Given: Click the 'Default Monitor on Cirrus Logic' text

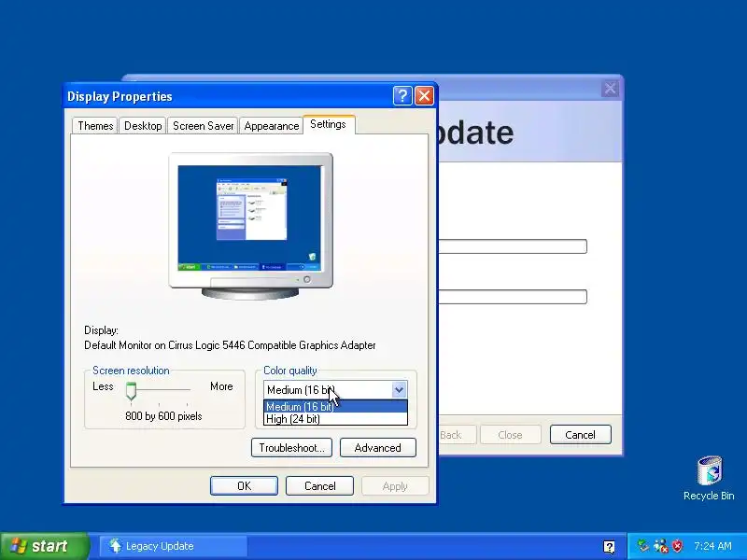Looking at the screenshot, I should click(x=230, y=345).
